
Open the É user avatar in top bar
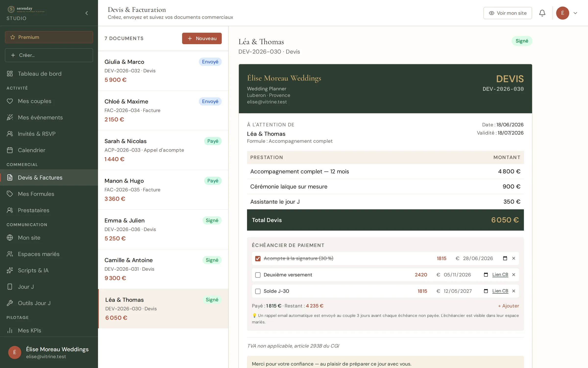pos(563,13)
